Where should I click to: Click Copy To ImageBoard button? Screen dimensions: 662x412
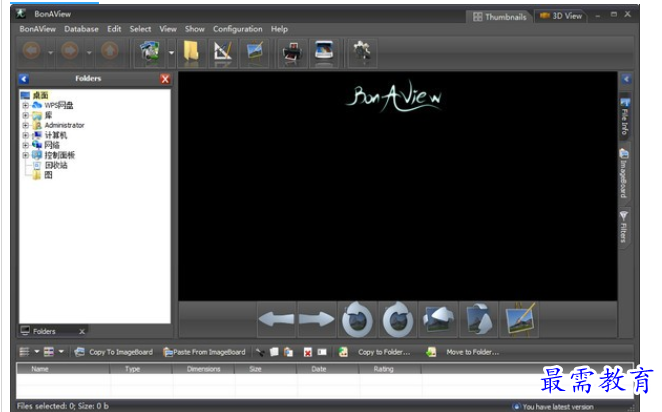coord(114,352)
